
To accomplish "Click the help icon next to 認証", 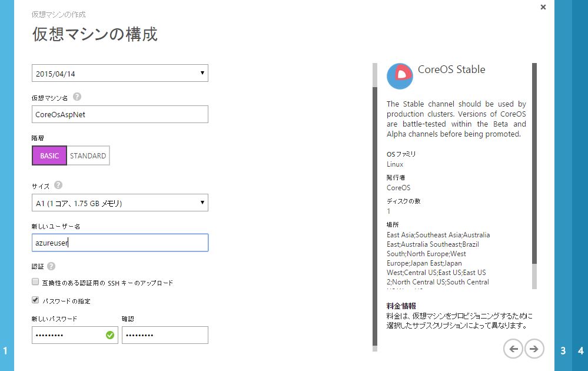I will 51,266.
